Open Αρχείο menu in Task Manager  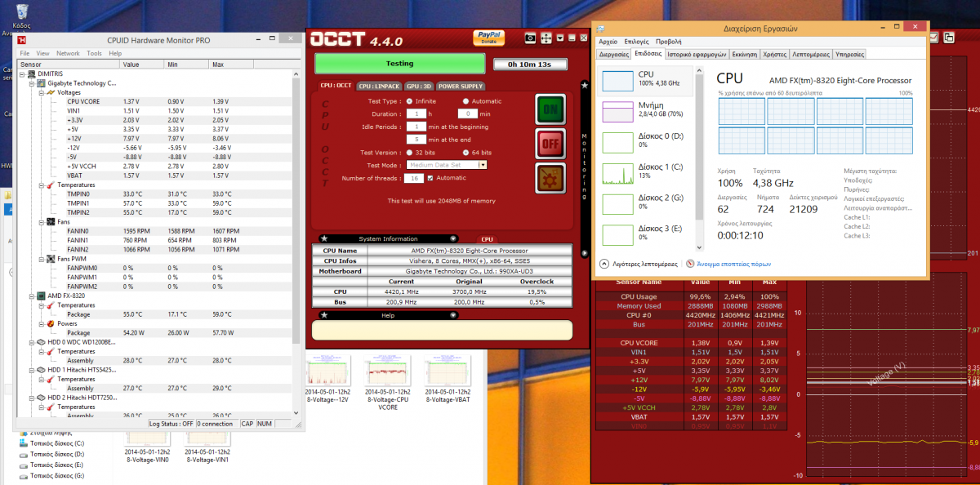(608, 41)
